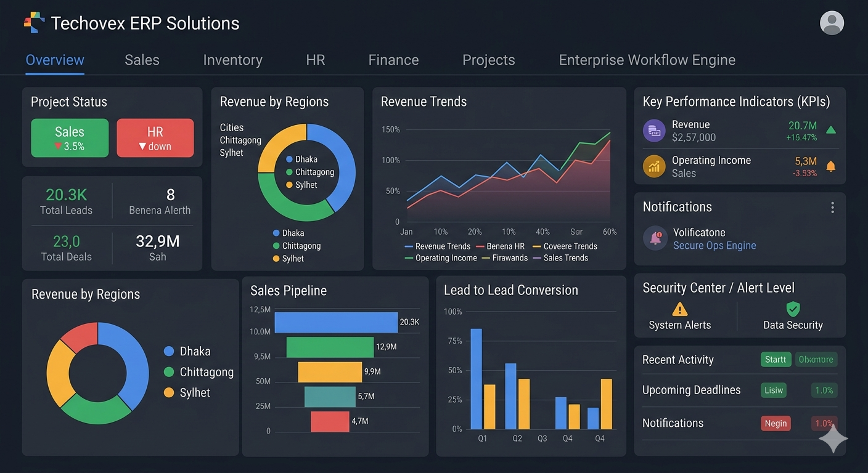Image resolution: width=868 pixels, height=473 pixels.
Task: Click the Techovex logo icon
Action: 35,23
